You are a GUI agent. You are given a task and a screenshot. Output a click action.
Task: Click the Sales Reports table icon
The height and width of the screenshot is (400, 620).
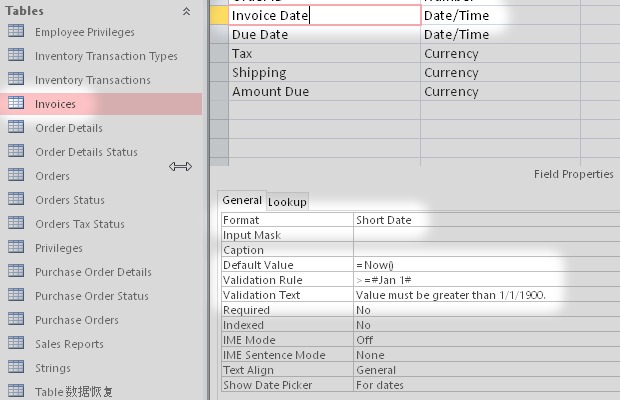point(16,344)
